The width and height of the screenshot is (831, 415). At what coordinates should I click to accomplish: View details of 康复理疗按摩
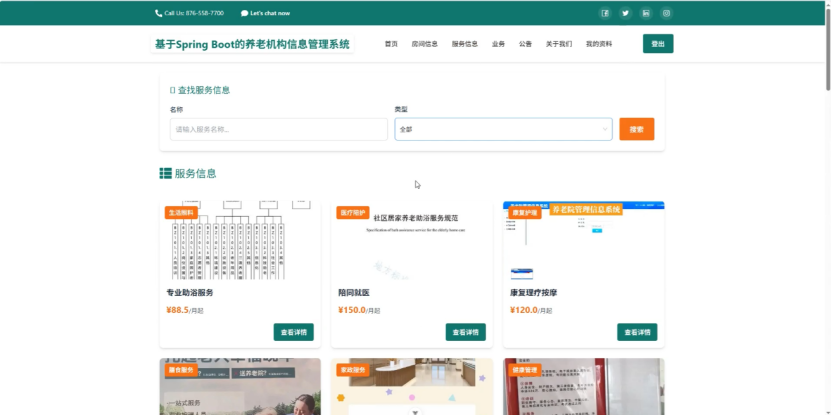coord(637,332)
